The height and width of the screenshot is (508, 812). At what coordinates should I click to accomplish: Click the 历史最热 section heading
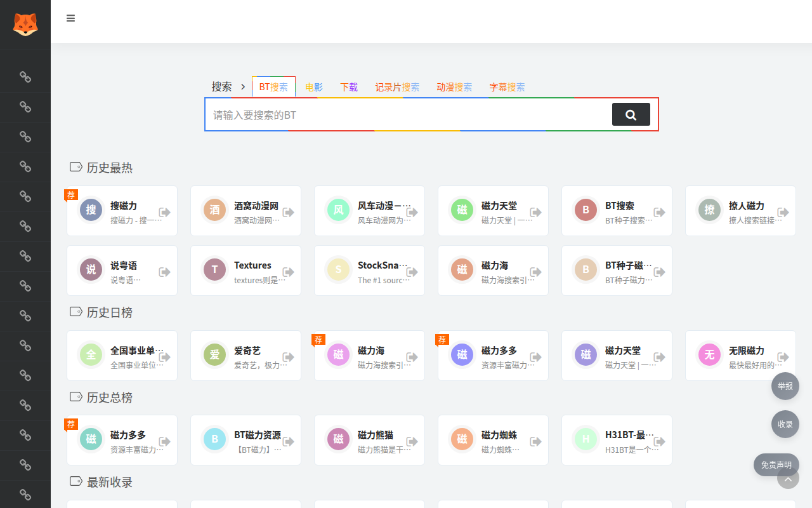point(110,168)
